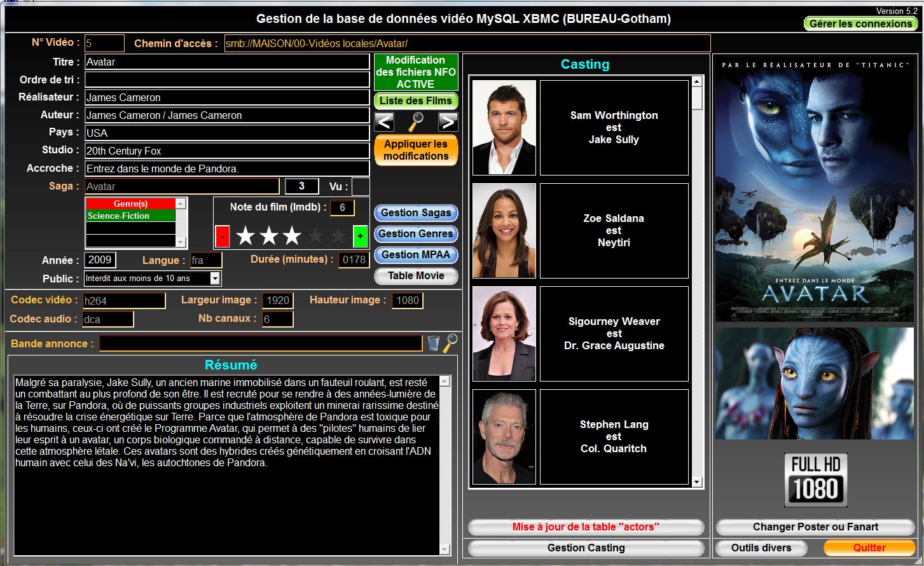Quit the application with Quitter

(x=869, y=548)
